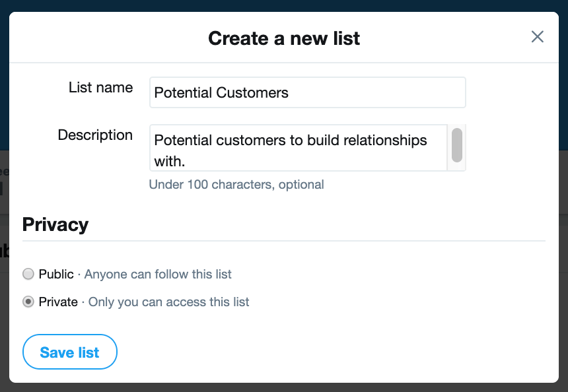Close the Create a new list dialog
This screenshot has height=392, width=568.
(x=538, y=37)
